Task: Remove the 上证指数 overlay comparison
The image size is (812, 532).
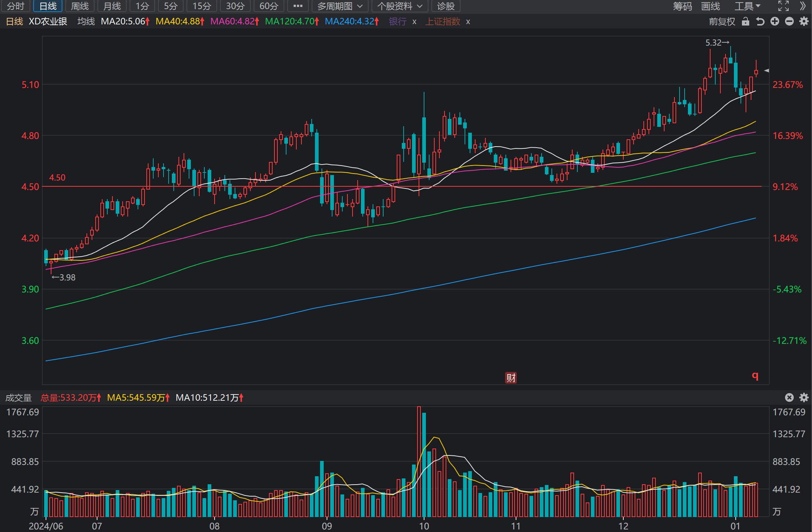Action: [x=468, y=22]
